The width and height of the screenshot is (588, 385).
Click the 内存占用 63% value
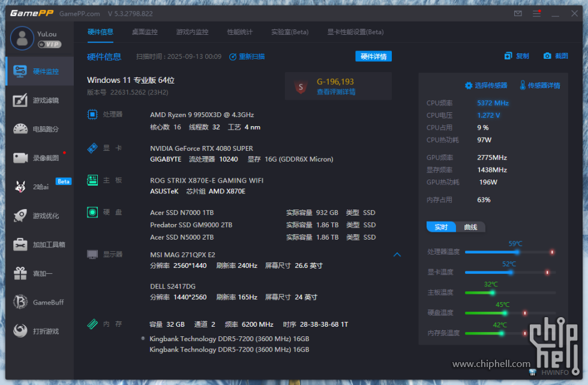pyautogui.click(x=484, y=199)
